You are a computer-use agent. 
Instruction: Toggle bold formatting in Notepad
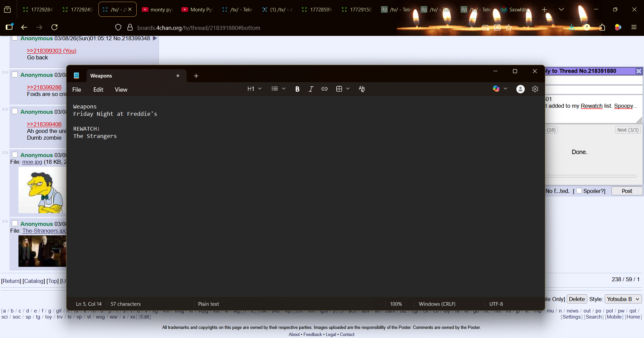(x=297, y=89)
